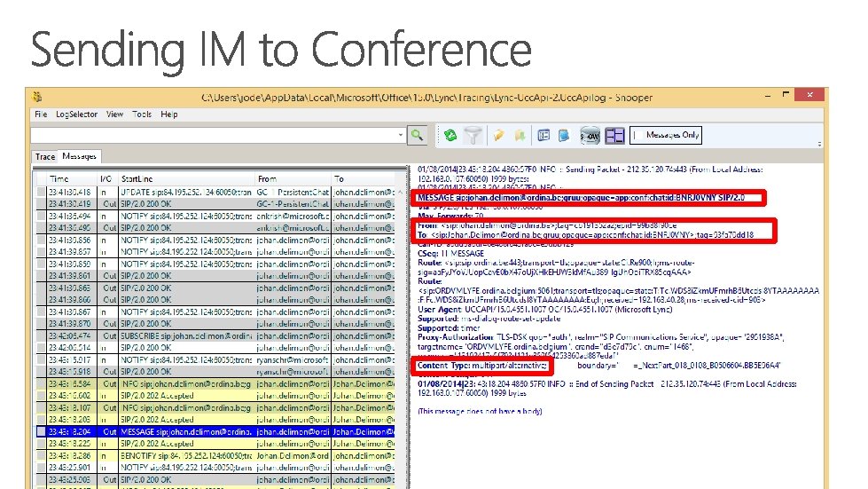Click the GC-1-PersistentChat cell in UPDATE row

tap(293, 193)
